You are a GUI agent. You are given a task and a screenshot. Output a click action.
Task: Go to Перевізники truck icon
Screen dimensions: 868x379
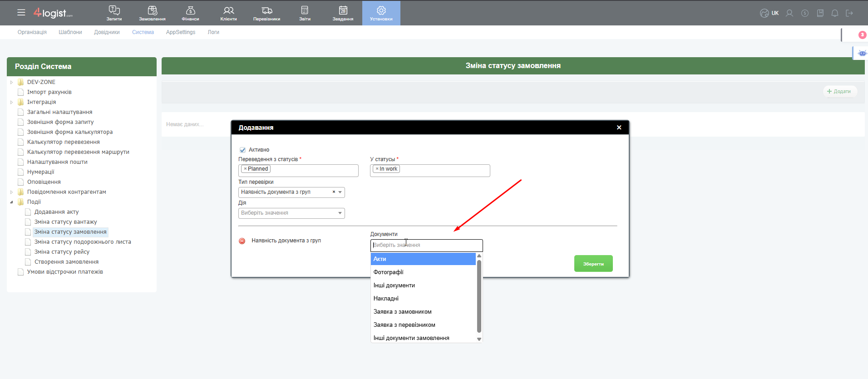pos(266,10)
